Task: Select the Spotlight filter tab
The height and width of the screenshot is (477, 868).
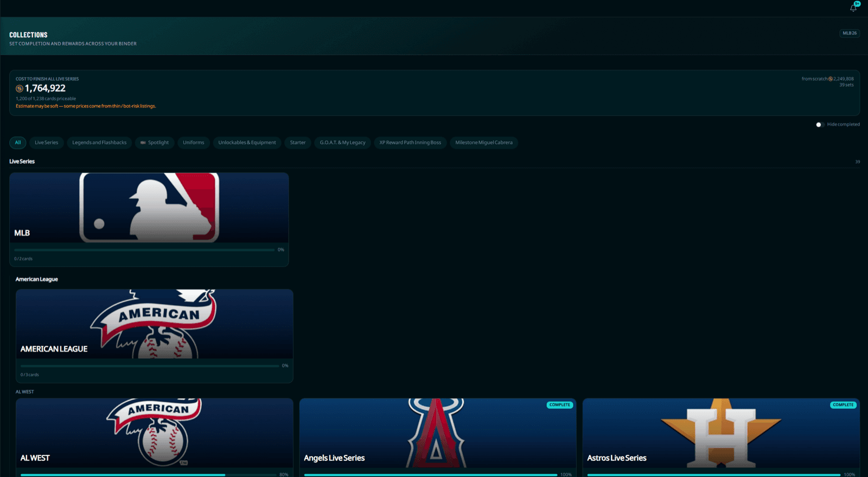Action: click(x=155, y=143)
